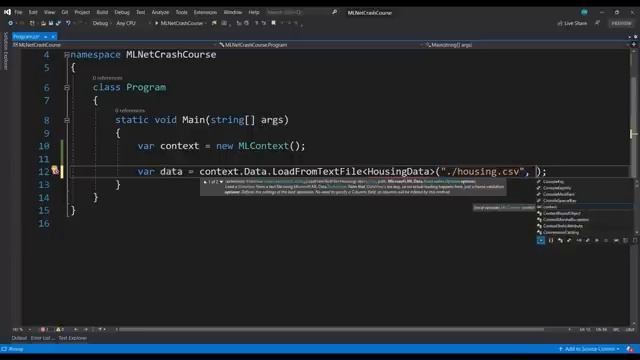This screenshot has width=640, height=360.
Task: Open the Analyze menu
Action: [160, 12]
